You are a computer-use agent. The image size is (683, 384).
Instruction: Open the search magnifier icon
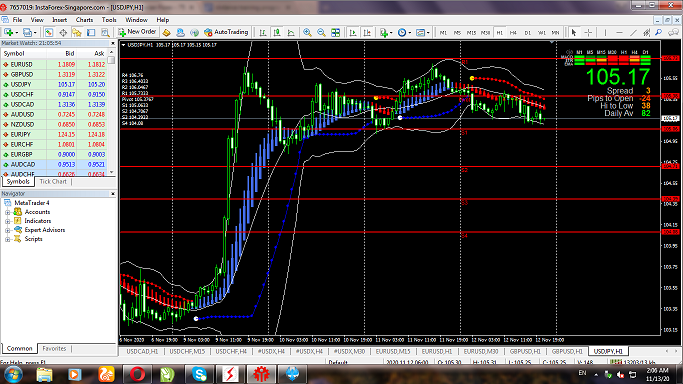pyautogui.click(x=659, y=32)
